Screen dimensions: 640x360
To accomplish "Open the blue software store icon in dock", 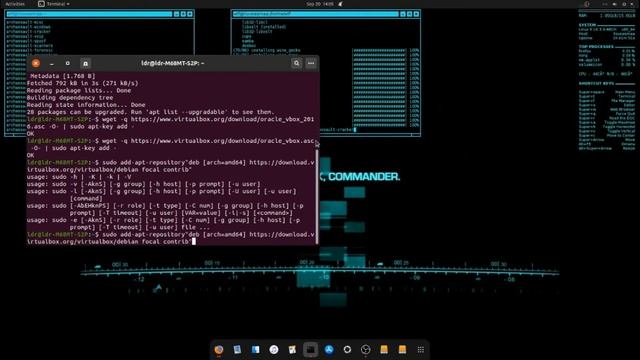I will (x=329, y=349).
